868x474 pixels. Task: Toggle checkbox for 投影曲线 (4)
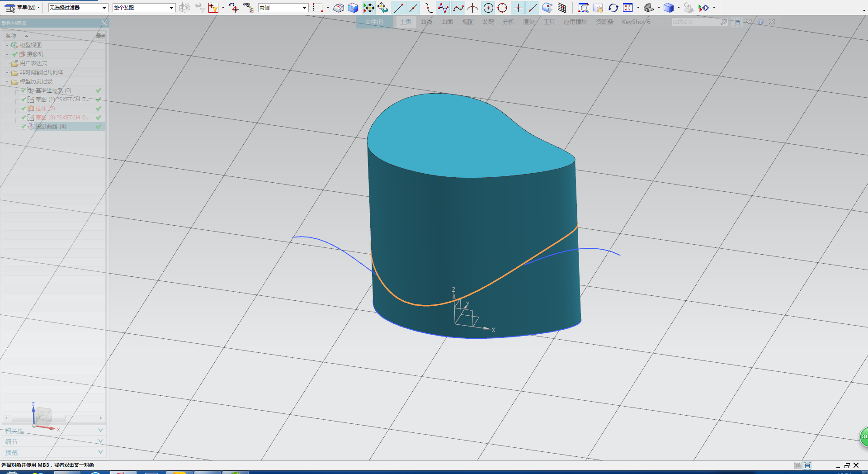(24, 127)
